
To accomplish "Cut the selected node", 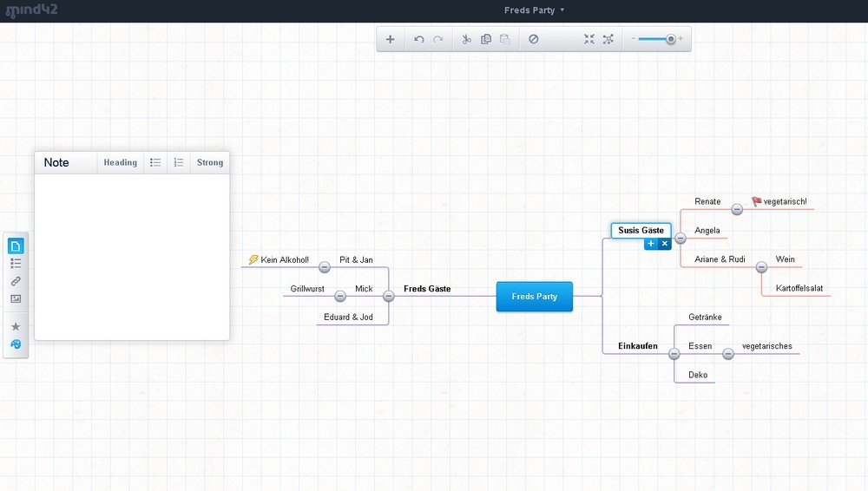I will [467, 39].
